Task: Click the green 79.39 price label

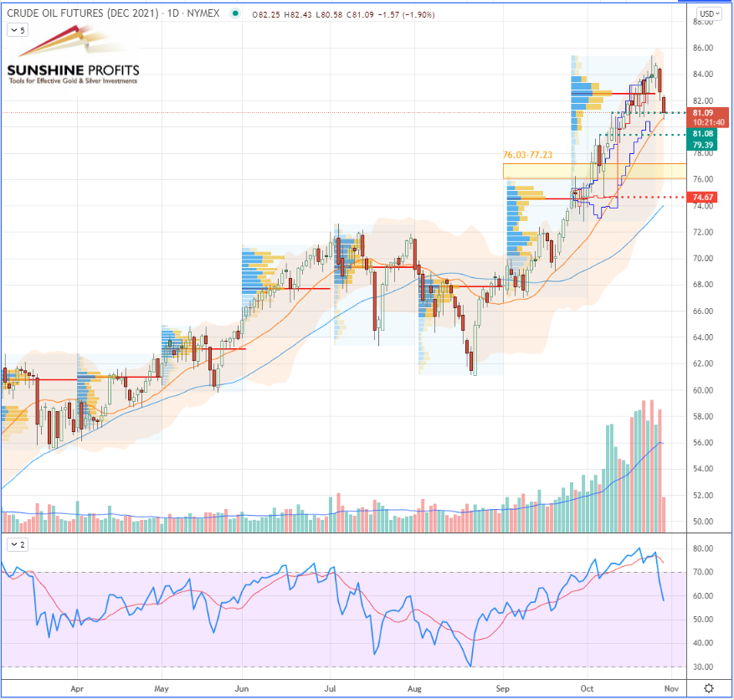Action: pyautogui.click(x=703, y=145)
